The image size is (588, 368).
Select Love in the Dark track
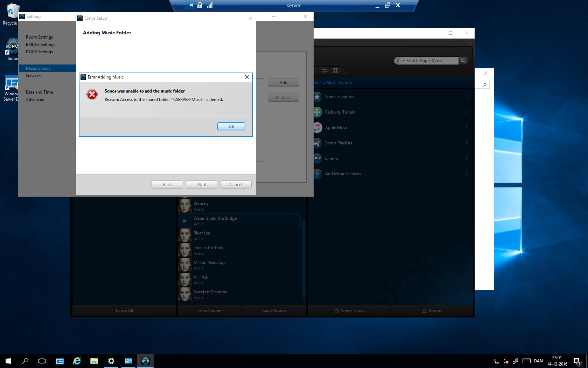(239, 250)
